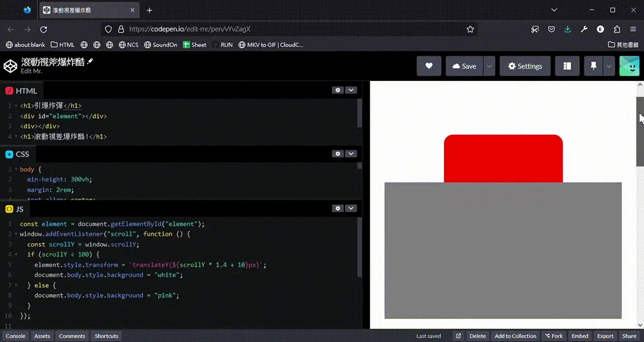The height and width of the screenshot is (342, 644).
Task: Open the Sheet bookmark
Action: click(195, 45)
